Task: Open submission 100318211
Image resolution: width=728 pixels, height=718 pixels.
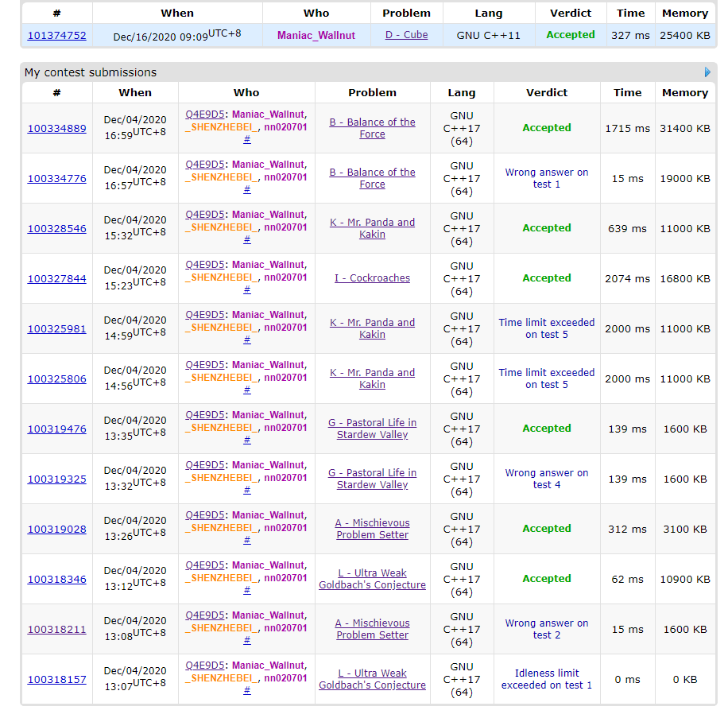Action: 56,629
